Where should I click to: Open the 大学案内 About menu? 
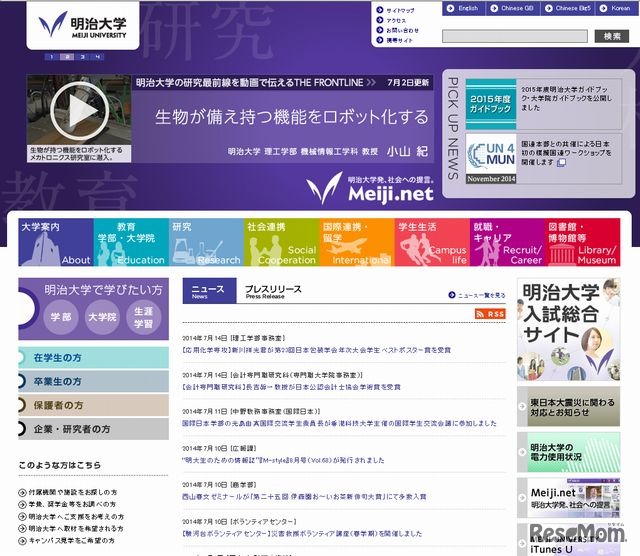point(56,242)
